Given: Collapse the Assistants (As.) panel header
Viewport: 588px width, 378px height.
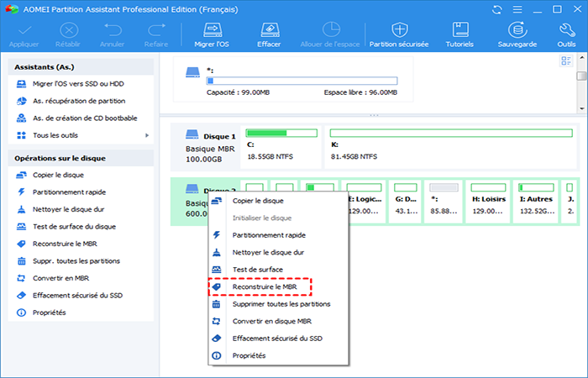Looking at the screenshot, I should 81,67.
